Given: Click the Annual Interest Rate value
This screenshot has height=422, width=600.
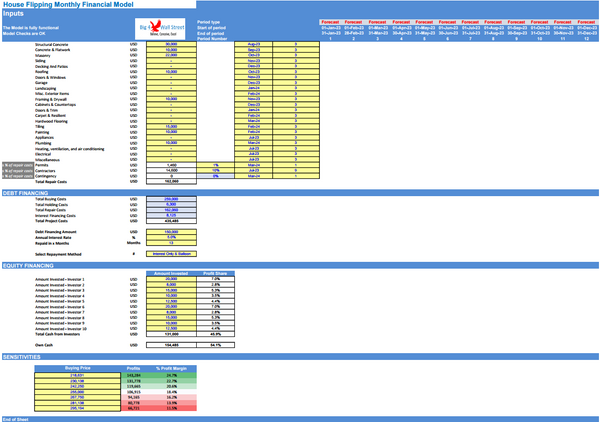Looking at the screenshot, I should 171,236.
